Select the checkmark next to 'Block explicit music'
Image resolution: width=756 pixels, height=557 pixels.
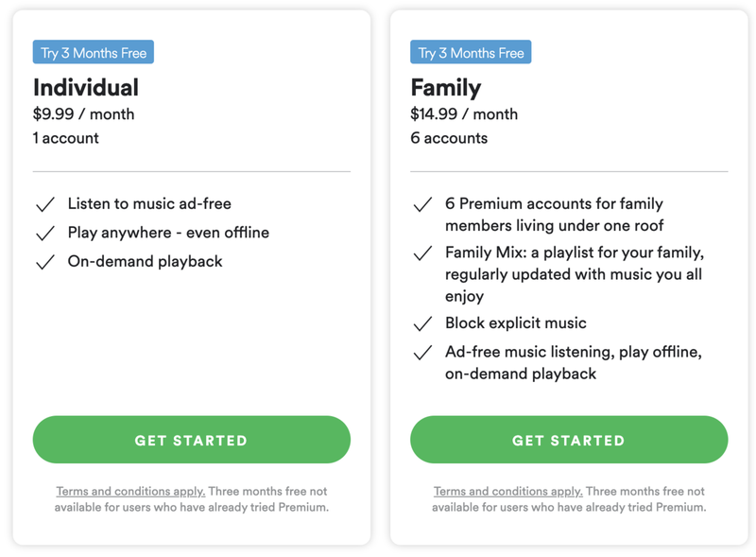[x=422, y=322]
